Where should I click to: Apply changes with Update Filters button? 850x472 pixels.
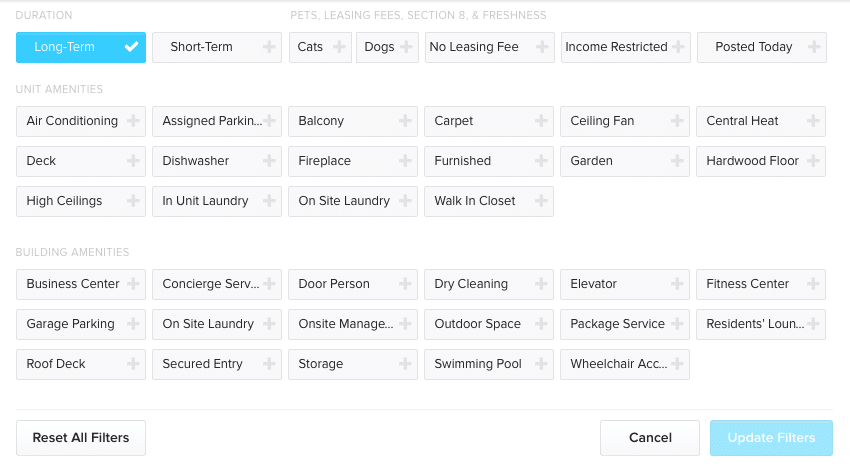click(771, 438)
